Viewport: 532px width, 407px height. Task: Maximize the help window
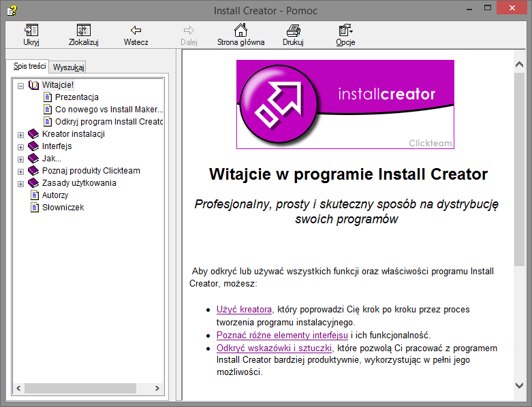[488, 8]
